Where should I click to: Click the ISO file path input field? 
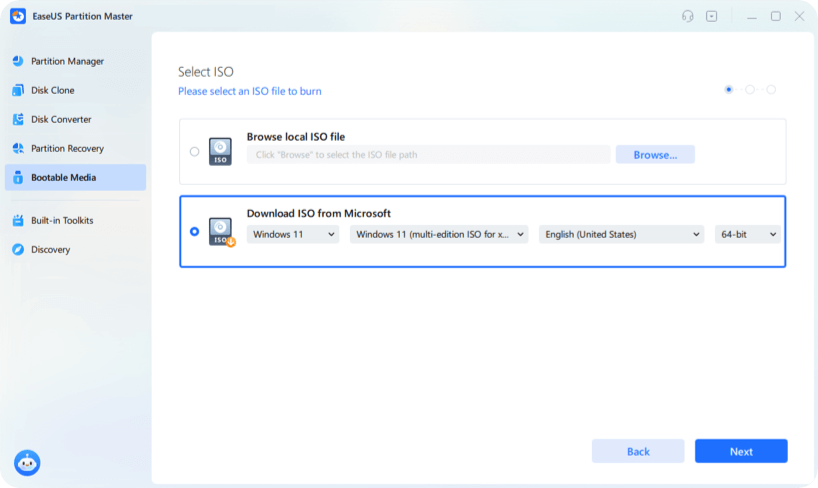point(428,154)
